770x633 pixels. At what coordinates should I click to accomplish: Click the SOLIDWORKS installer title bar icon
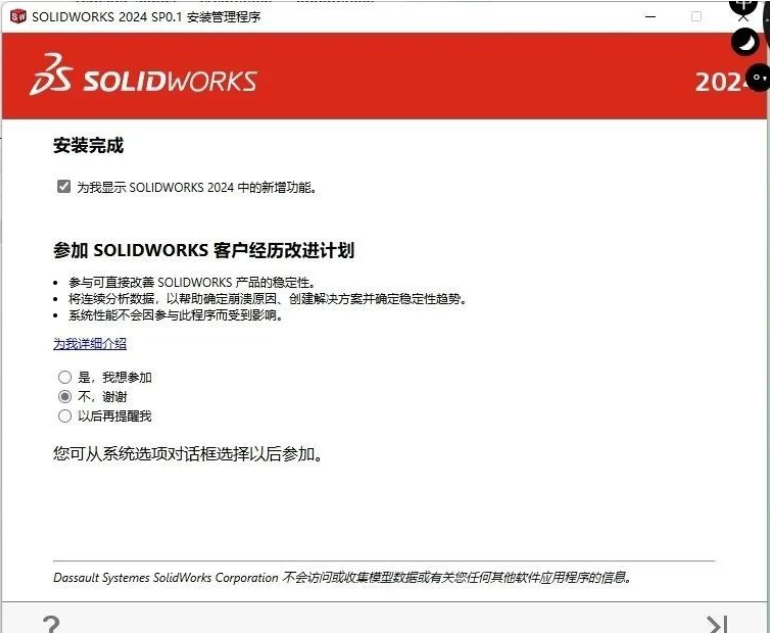click(18, 16)
